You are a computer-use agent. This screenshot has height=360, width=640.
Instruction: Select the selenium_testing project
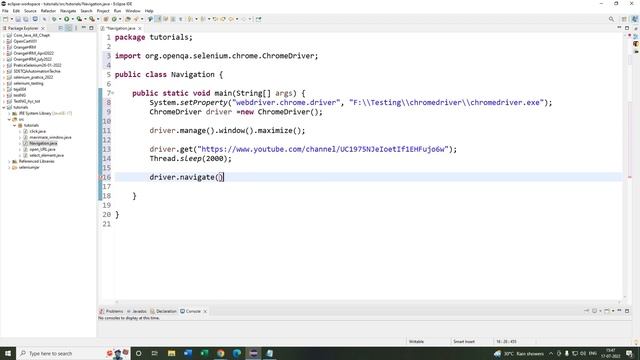click(x=28, y=83)
